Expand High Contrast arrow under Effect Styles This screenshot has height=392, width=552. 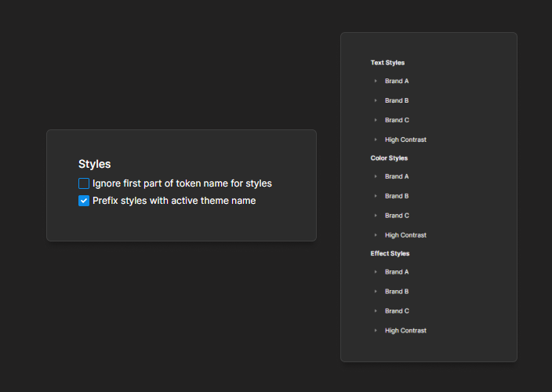click(376, 330)
